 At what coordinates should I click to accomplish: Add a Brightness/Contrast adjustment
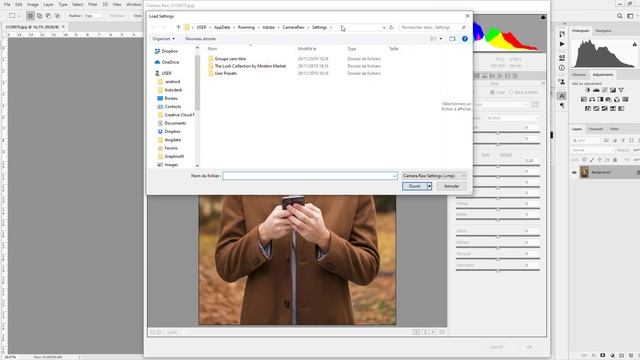(x=588, y=90)
